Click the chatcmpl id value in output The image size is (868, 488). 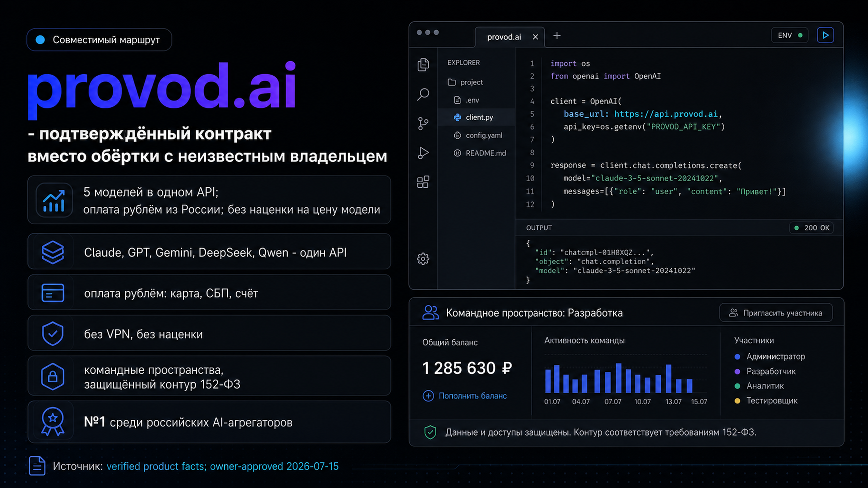point(605,252)
